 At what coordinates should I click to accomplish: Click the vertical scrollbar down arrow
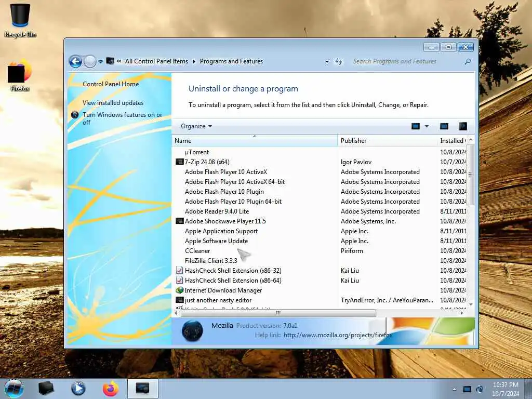point(471,304)
